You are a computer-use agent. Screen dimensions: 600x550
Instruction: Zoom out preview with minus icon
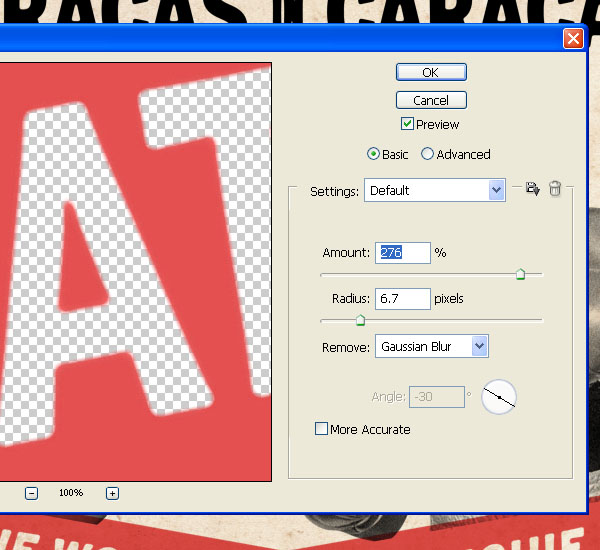pyautogui.click(x=31, y=493)
